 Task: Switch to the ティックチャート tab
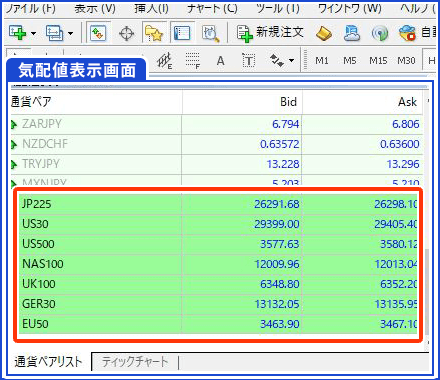click(135, 361)
